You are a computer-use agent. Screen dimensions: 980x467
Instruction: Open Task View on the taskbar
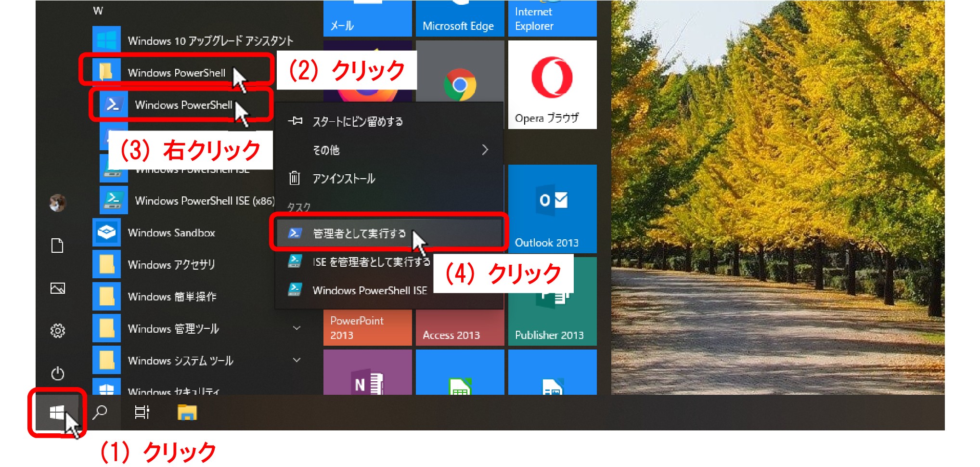tap(142, 413)
